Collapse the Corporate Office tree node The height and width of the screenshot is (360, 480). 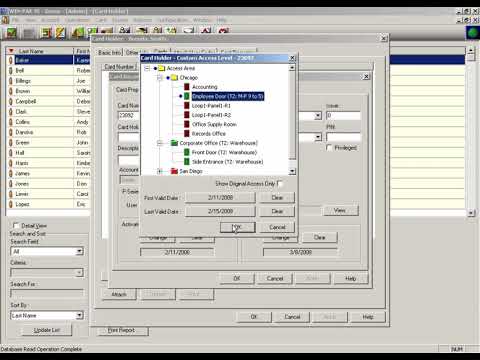coord(160,143)
